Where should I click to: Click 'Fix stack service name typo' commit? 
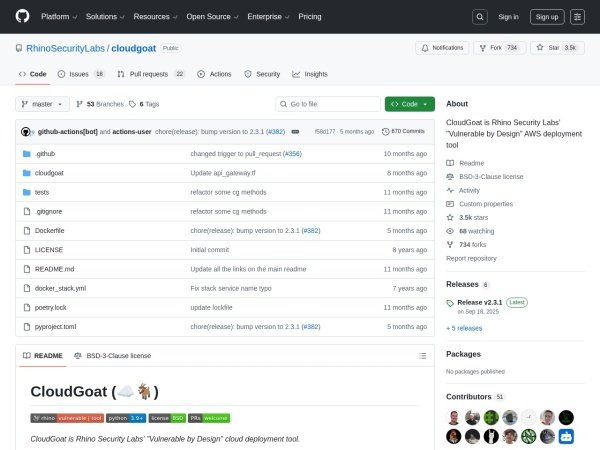click(x=231, y=288)
